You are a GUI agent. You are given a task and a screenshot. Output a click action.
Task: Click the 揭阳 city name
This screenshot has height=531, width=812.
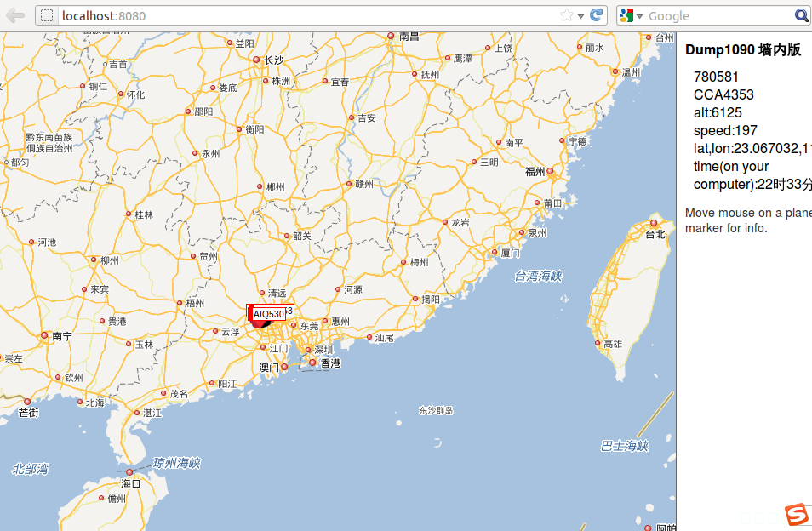431,300
